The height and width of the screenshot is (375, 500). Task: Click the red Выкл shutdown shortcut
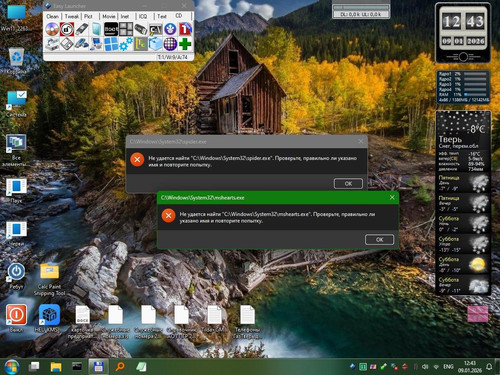coord(16,318)
